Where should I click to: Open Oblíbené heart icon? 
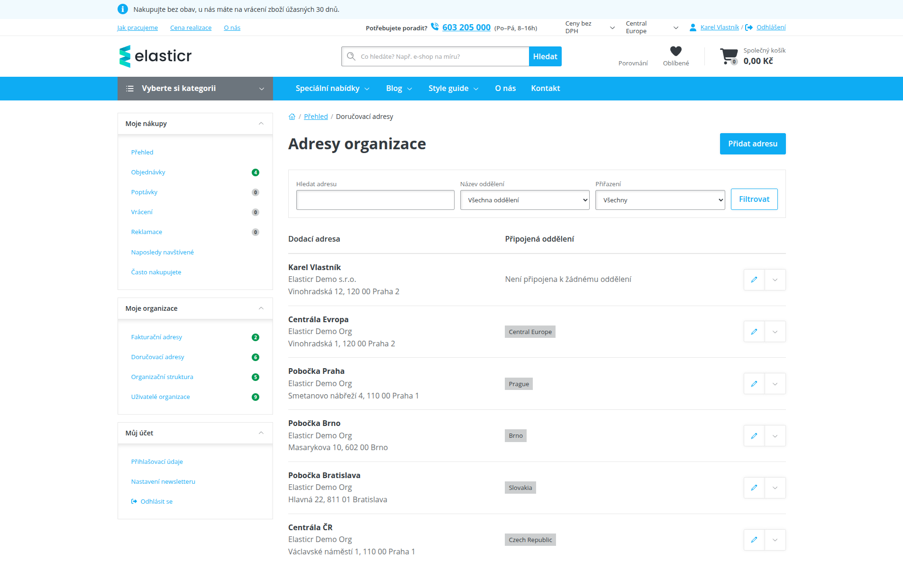click(676, 51)
